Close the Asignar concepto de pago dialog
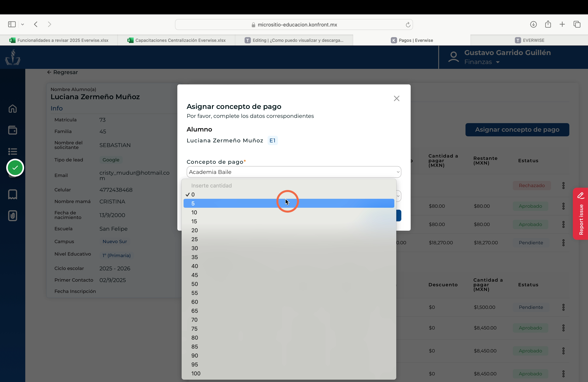Viewport: 588px width, 382px height. pos(396,98)
